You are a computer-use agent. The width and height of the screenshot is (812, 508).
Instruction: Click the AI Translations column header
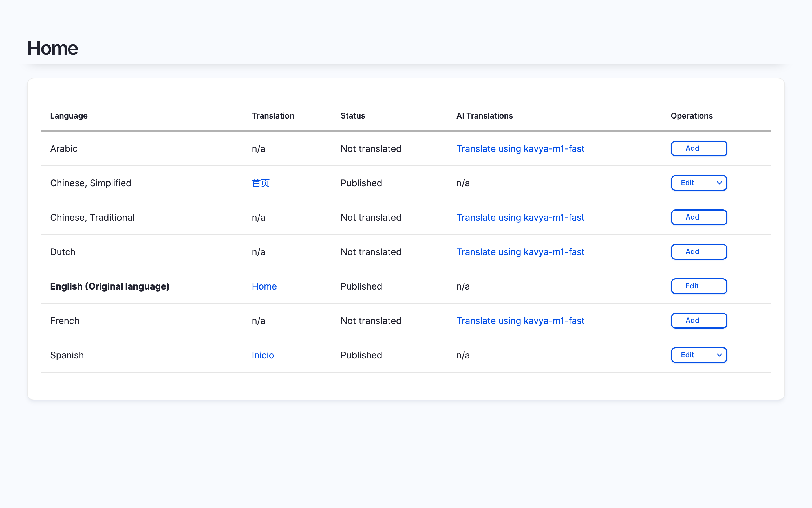click(484, 116)
